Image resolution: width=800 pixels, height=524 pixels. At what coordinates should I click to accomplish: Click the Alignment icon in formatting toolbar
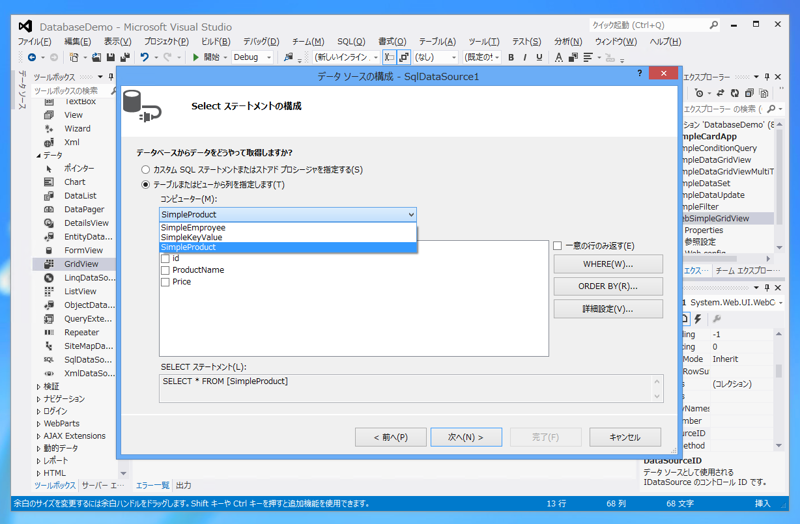click(588, 58)
